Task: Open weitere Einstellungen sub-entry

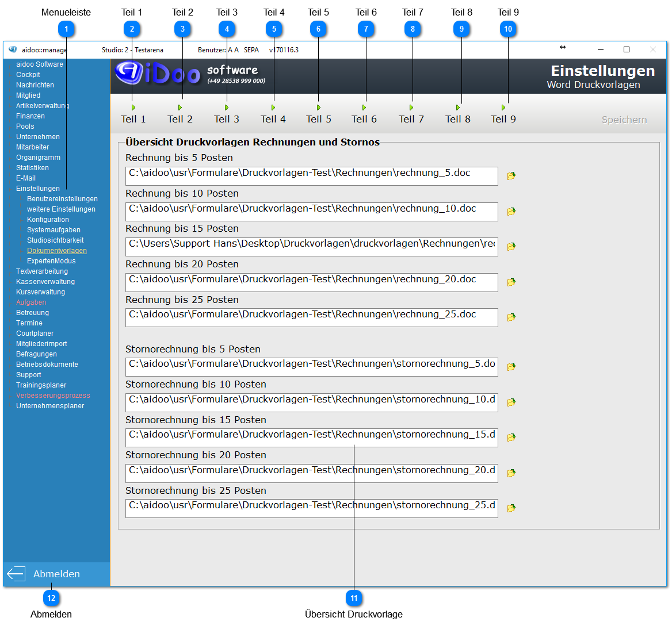Action: pyautogui.click(x=61, y=209)
